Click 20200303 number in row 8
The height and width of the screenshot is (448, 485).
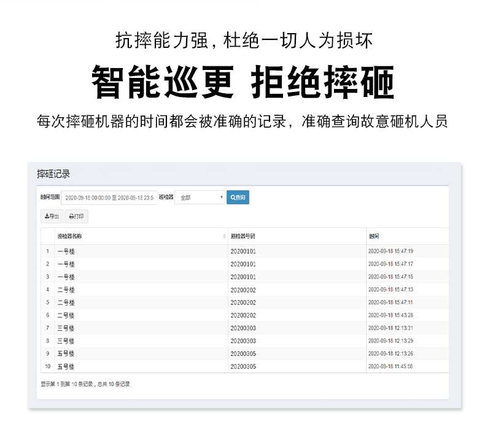243,341
